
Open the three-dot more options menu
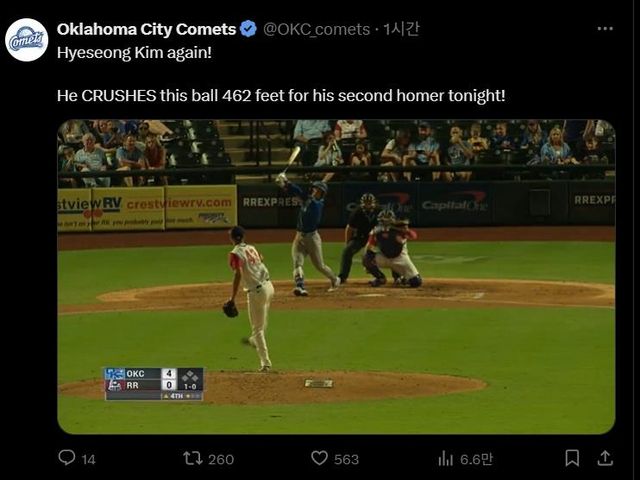tap(605, 29)
